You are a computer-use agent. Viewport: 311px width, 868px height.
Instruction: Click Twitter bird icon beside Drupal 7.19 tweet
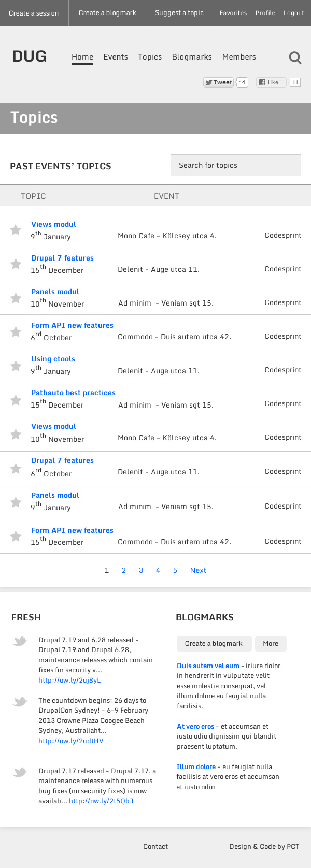click(20, 642)
